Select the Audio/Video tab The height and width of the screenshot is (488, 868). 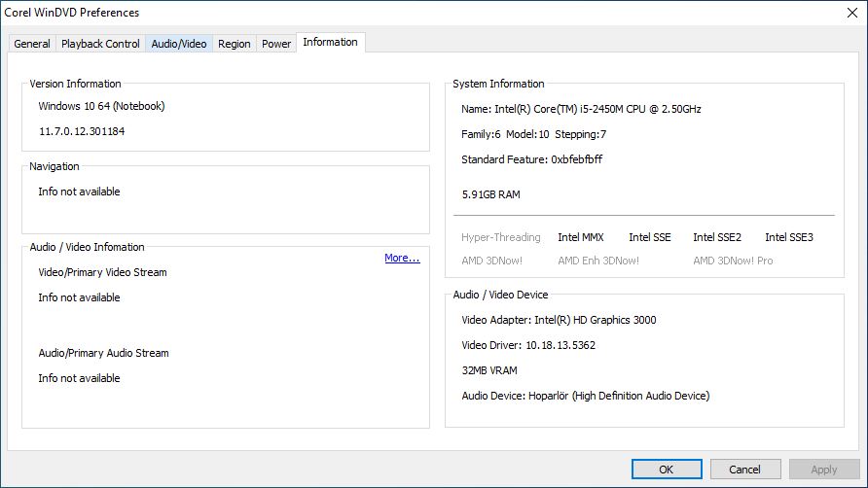[179, 44]
